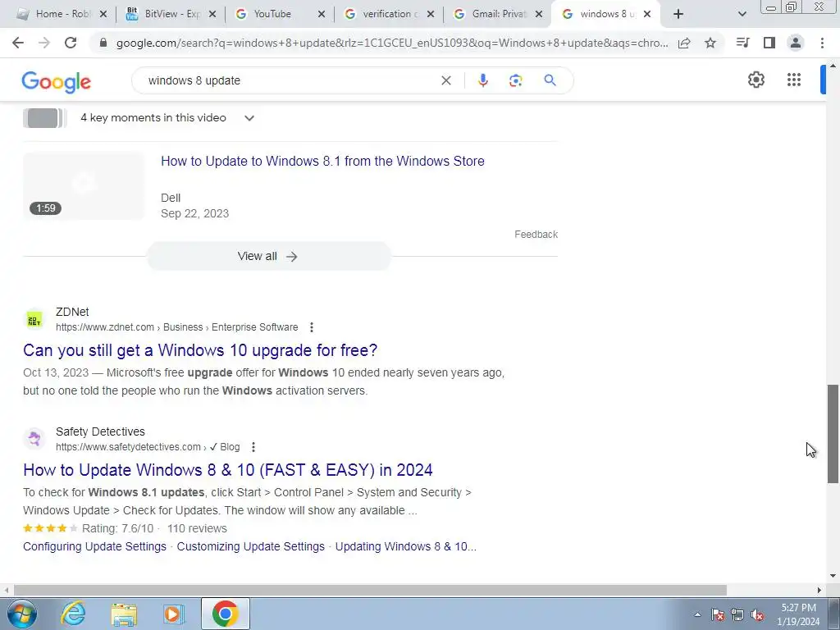Search by image with Google Lens icon

tap(515, 80)
